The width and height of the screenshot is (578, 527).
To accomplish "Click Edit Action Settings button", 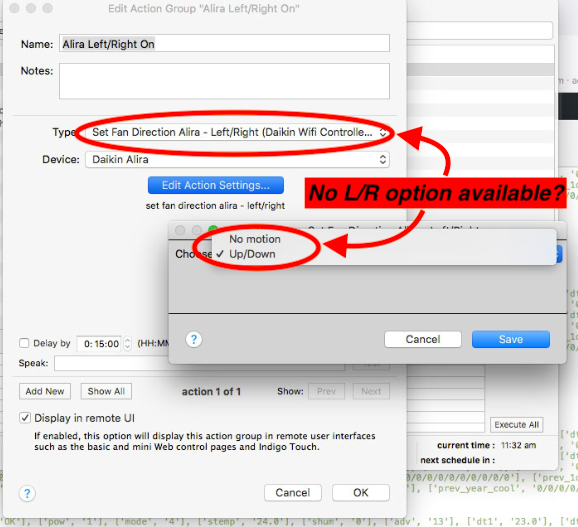I will 216,185.
